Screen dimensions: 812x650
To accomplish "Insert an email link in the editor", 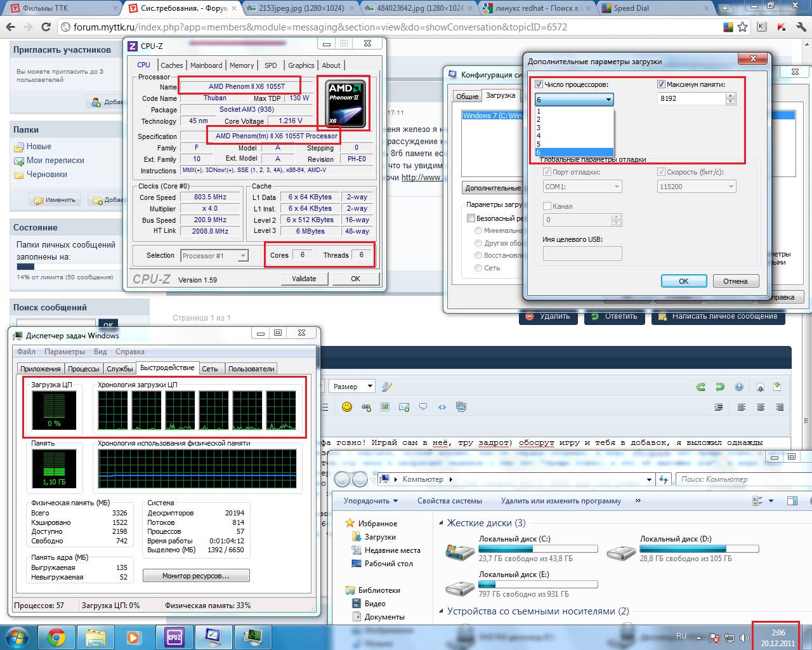I will pyautogui.click(x=404, y=407).
